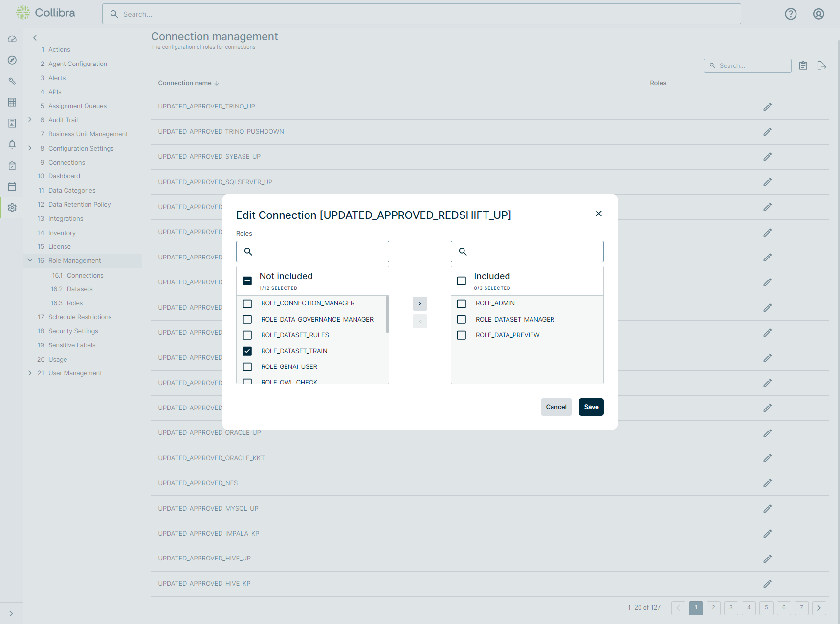Open the grid table icon in left rail

click(12, 102)
